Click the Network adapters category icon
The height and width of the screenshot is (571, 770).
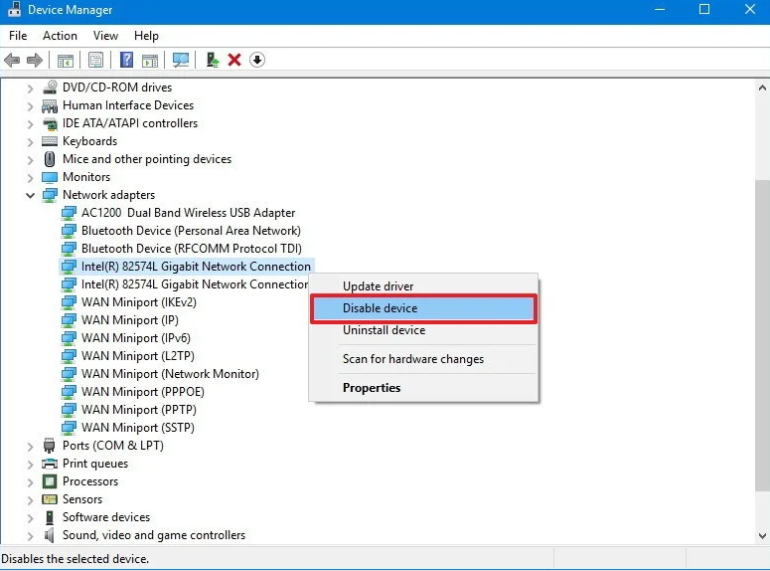pyautogui.click(x=50, y=195)
